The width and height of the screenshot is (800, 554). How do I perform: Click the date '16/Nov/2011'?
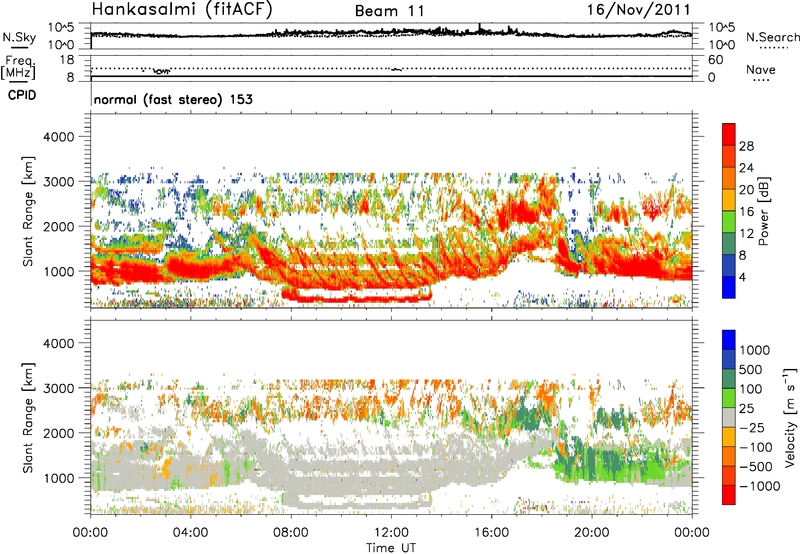click(x=639, y=9)
